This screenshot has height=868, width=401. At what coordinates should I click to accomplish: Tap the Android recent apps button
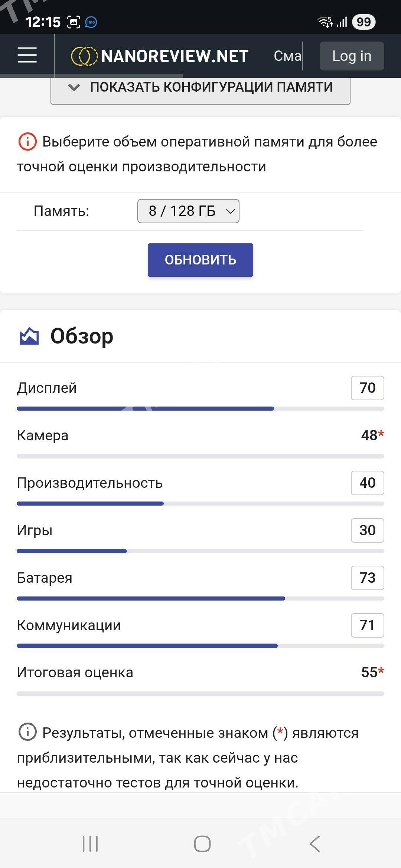(x=90, y=844)
